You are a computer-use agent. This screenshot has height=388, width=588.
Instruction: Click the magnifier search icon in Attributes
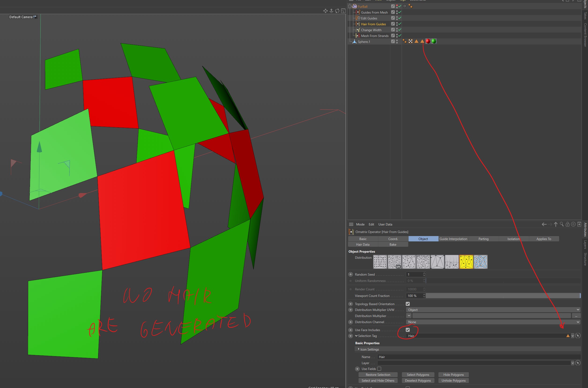[x=562, y=224]
